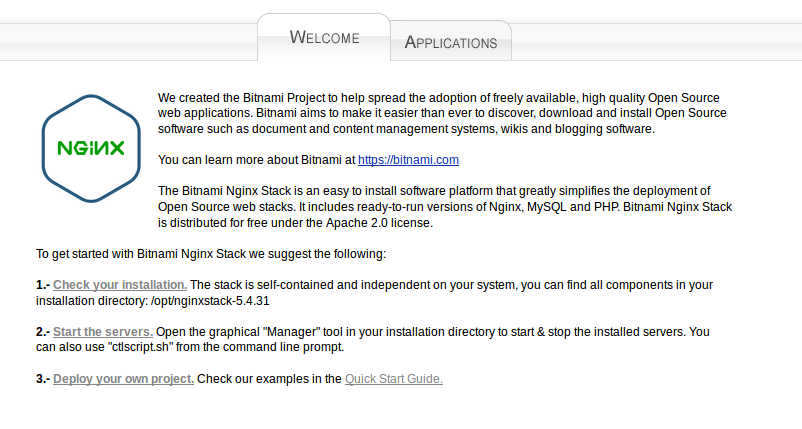Click the "To get started with Bitnami" line
Image resolution: width=802 pixels, height=429 pixels.
(x=211, y=254)
